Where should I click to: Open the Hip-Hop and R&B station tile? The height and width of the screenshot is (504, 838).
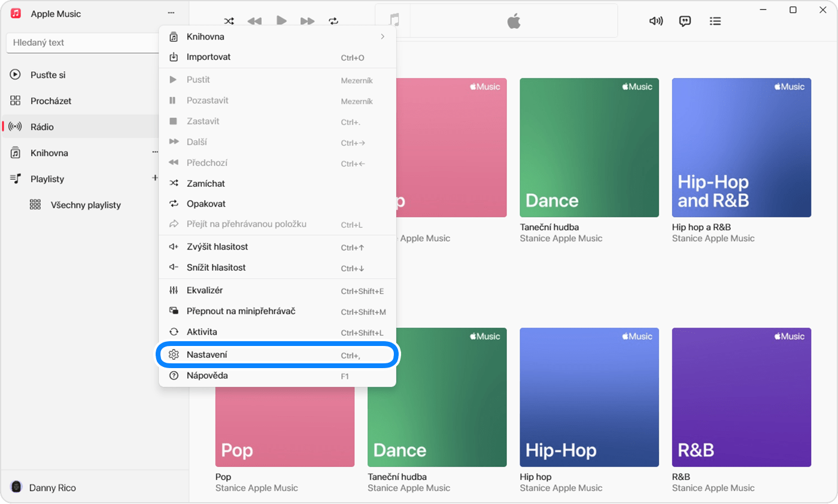click(742, 147)
